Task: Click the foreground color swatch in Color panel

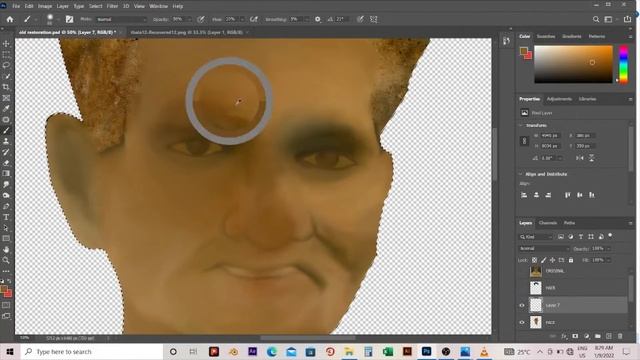Action: (x=523, y=51)
